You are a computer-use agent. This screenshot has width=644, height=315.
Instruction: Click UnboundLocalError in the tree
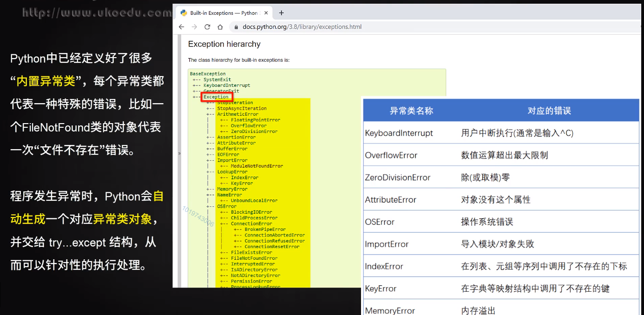[254, 201]
